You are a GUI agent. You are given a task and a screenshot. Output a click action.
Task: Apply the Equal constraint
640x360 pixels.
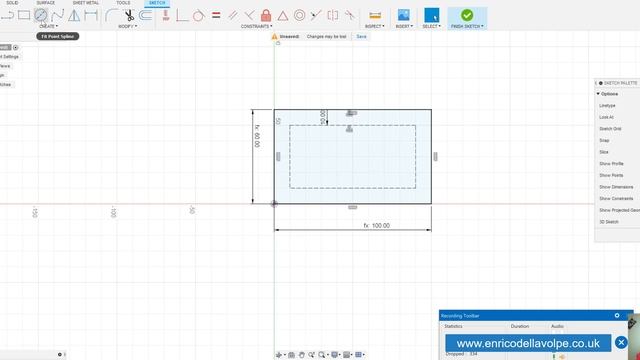tap(216, 16)
